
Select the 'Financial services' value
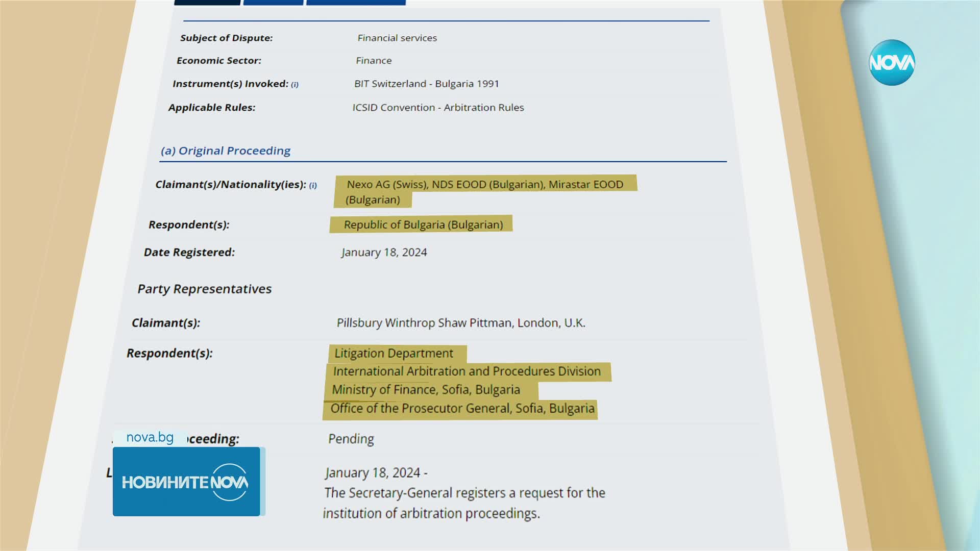pos(397,38)
